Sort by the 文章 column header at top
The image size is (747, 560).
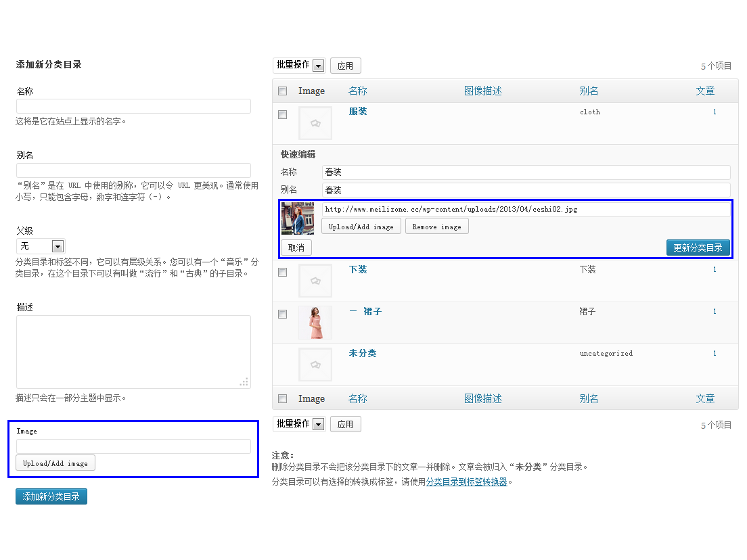(705, 91)
